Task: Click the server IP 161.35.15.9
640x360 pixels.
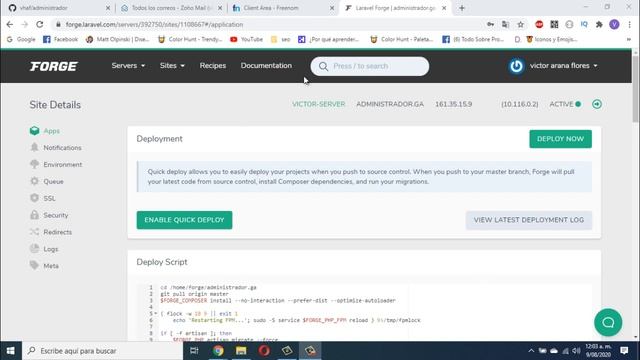Action: pyautogui.click(x=453, y=104)
